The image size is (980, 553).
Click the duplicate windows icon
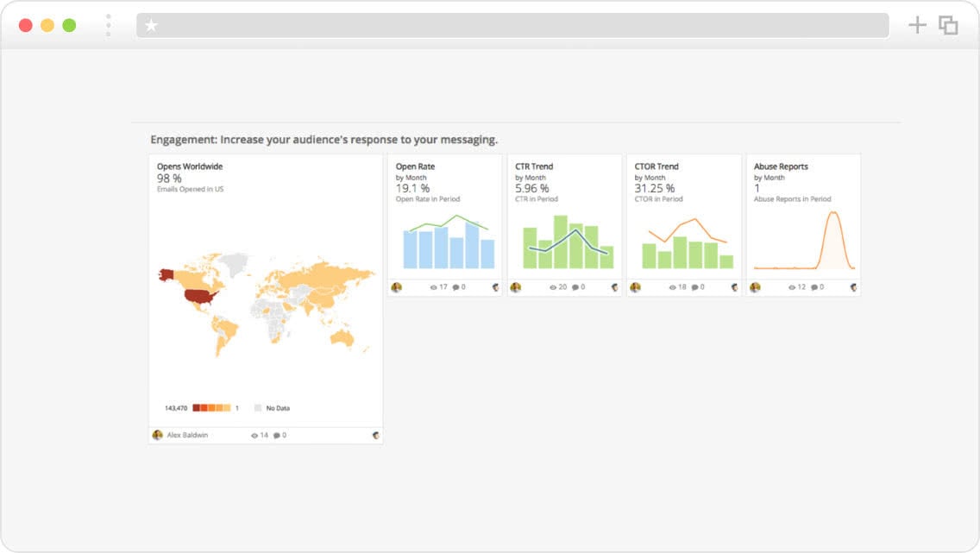click(948, 26)
